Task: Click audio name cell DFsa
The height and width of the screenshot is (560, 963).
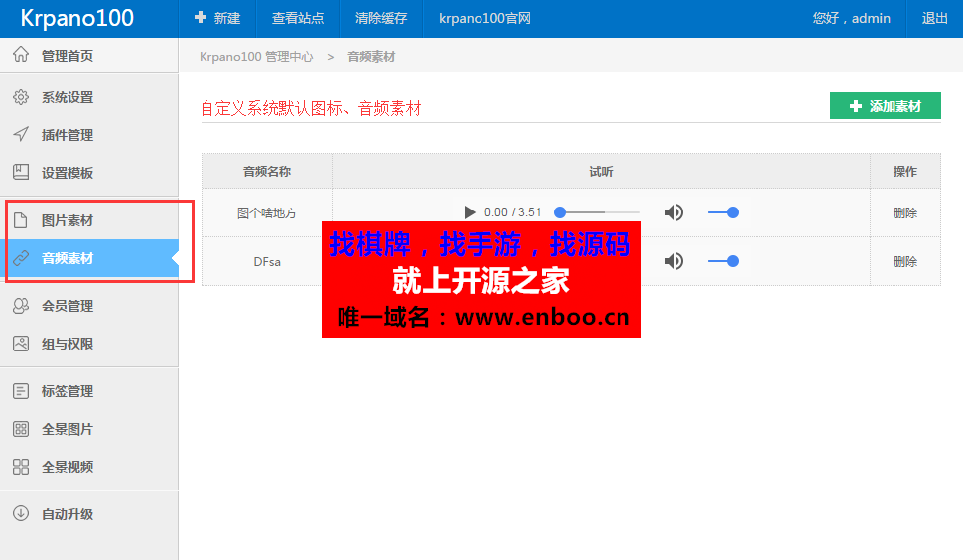Action: pyautogui.click(x=267, y=261)
